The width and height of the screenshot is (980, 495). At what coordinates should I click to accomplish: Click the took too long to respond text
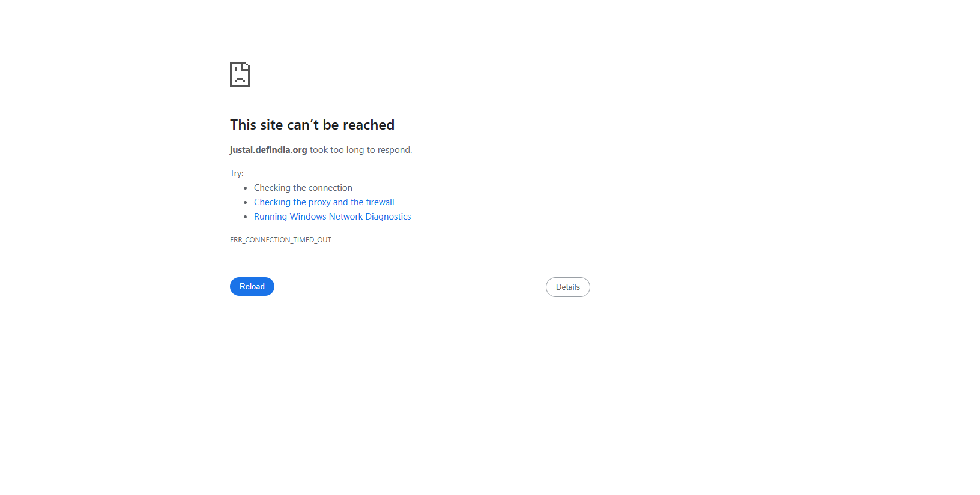coord(361,150)
